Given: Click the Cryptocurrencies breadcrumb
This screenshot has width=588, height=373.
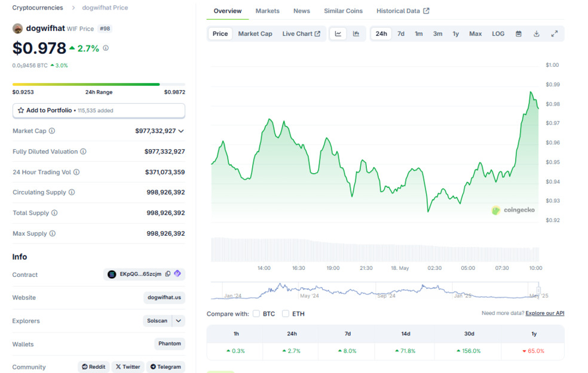Looking at the screenshot, I should tap(38, 8).
